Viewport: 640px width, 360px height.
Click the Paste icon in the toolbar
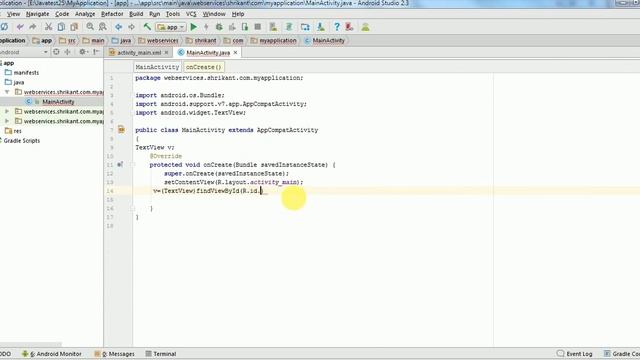pos(74,27)
